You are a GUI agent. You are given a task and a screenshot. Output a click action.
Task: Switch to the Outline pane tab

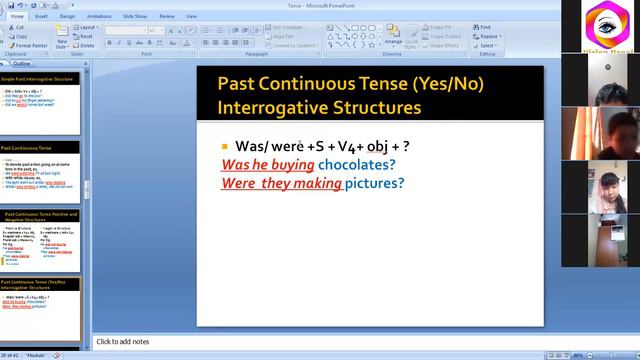click(x=22, y=64)
